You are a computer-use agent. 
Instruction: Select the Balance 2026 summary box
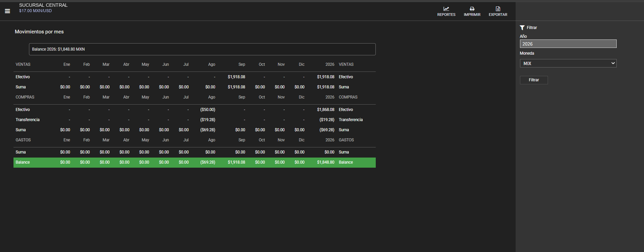(202, 49)
